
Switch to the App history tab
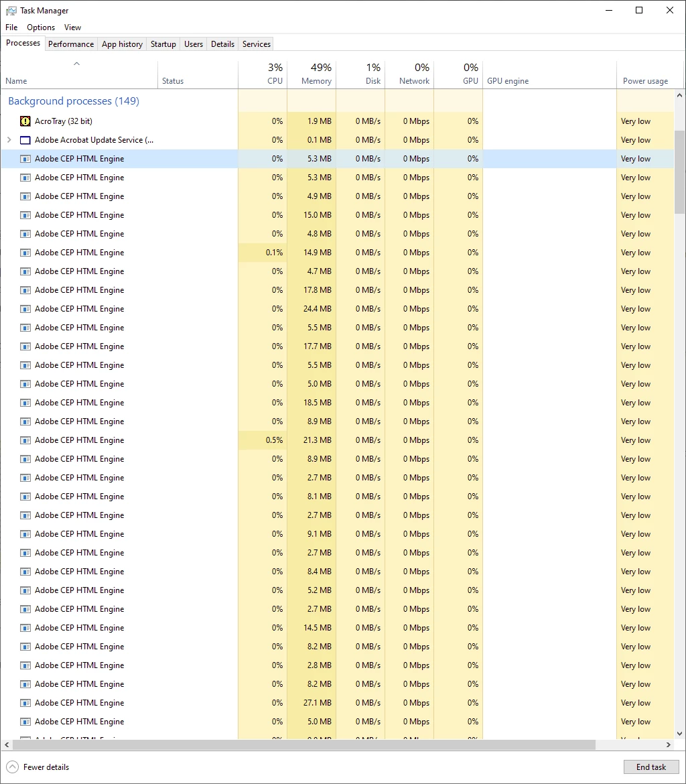click(x=122, y=44)
